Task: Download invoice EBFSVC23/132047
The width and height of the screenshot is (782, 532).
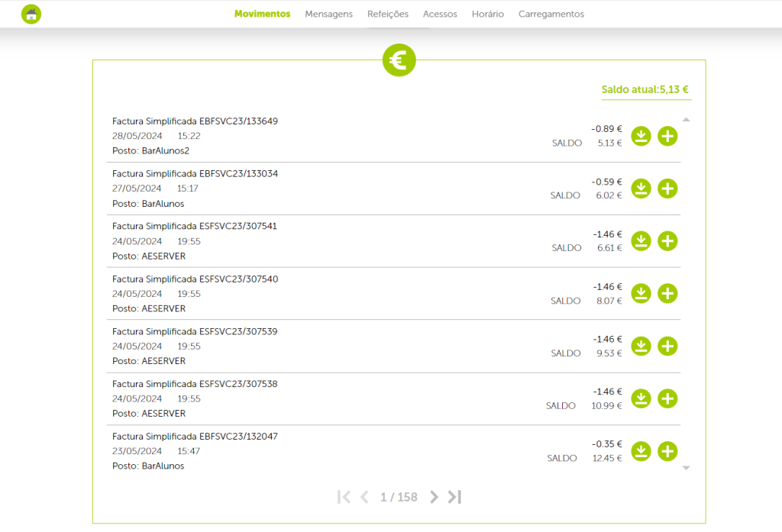Action: (x=641, y=451)
